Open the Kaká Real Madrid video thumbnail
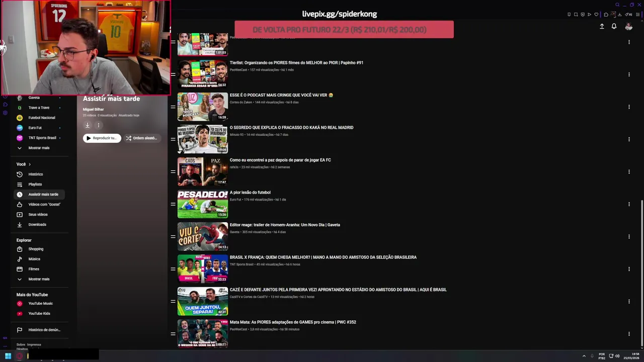 [x=202, y=139]
